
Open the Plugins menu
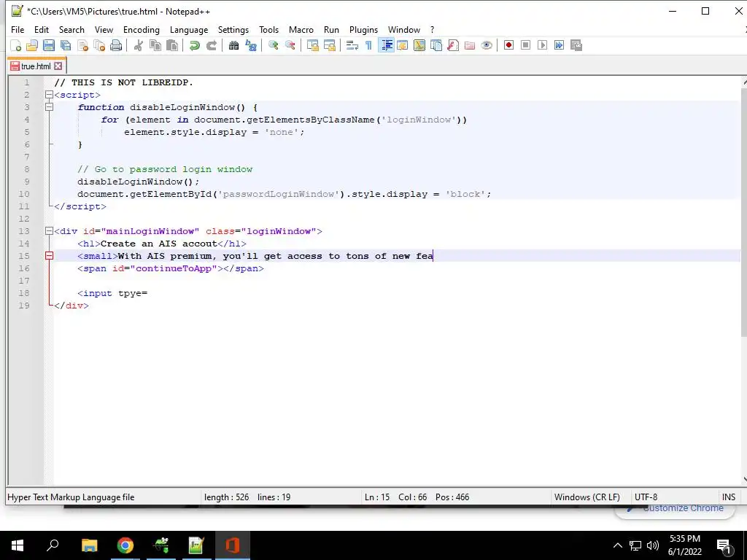363,29
